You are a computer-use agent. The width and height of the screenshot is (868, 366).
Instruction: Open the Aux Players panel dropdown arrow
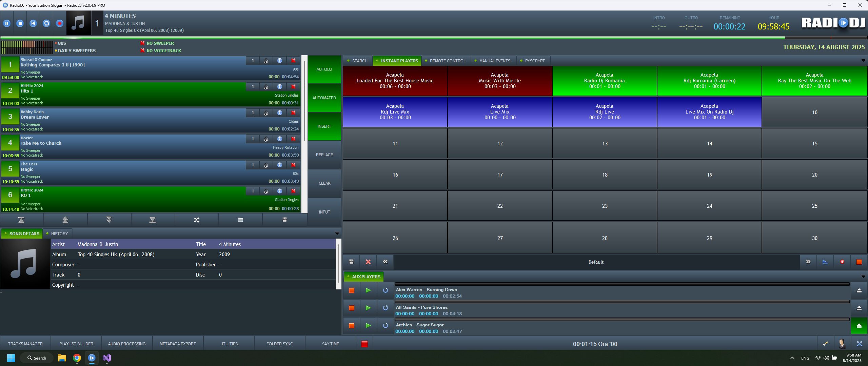(863, 276)
